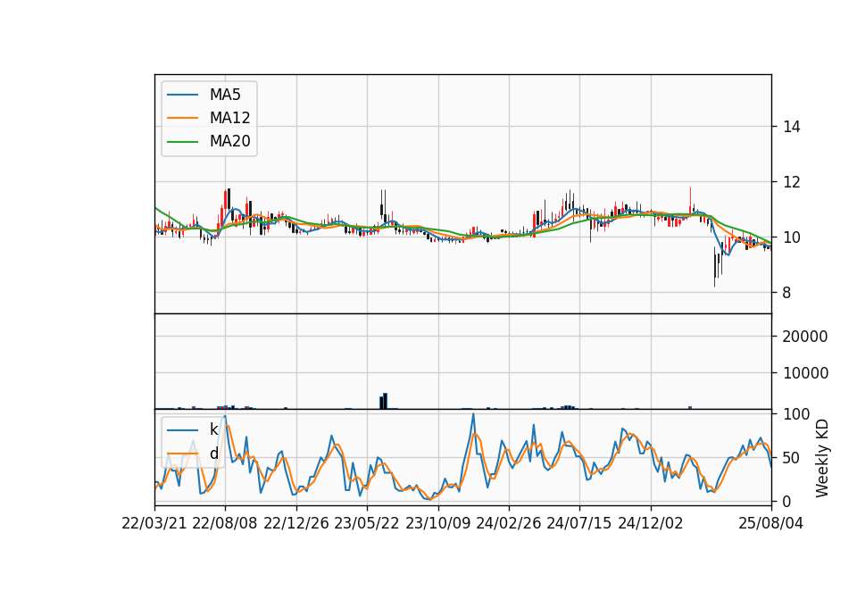The image size is (857, 616).
Task: Click the k legend label
Action: 213,429
